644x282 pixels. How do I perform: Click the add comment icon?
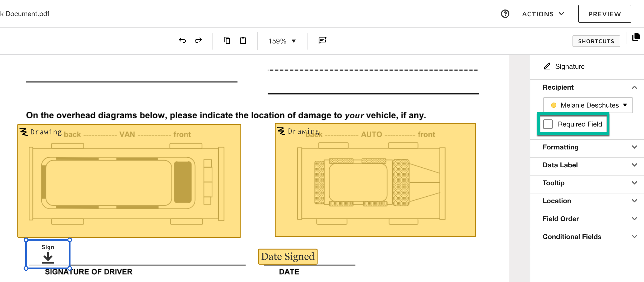tap(322, 40)
